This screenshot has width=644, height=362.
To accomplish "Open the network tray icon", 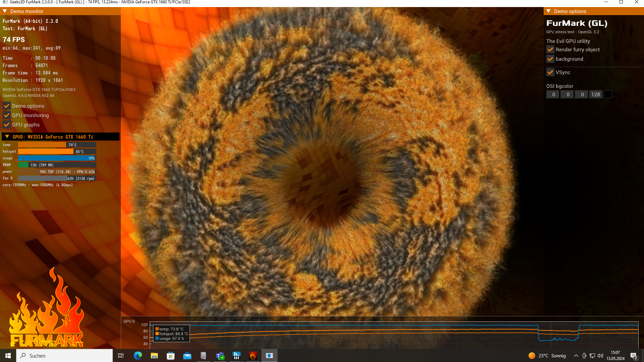I will pos(592,356).
